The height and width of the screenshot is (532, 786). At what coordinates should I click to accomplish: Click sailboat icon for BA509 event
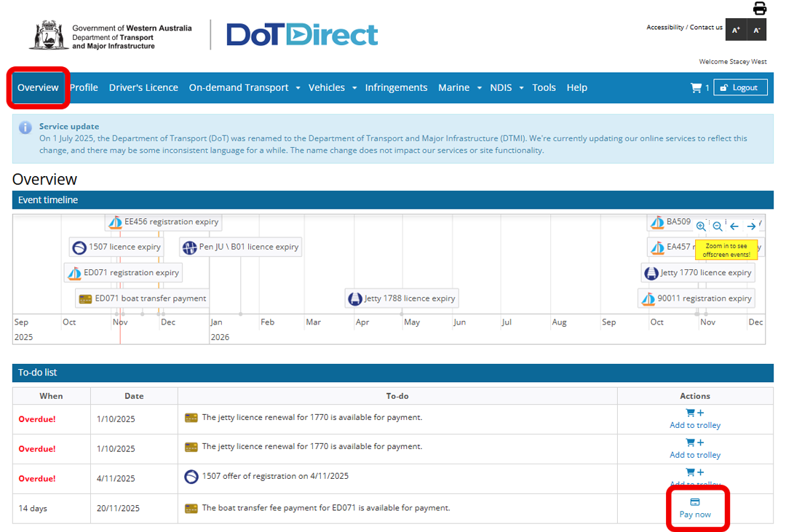pyautogui.click(x=657, y=222)
